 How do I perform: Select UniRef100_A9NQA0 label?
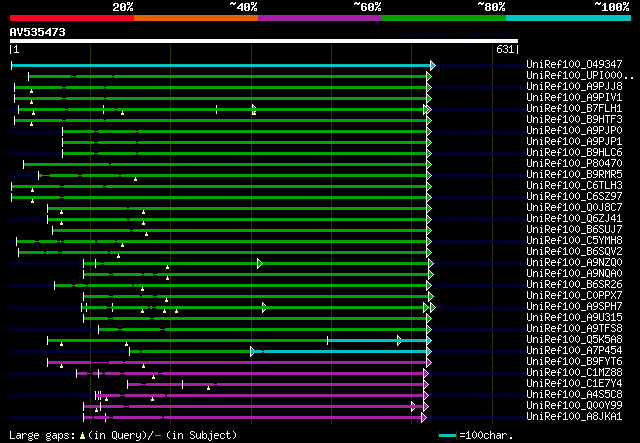574,274
